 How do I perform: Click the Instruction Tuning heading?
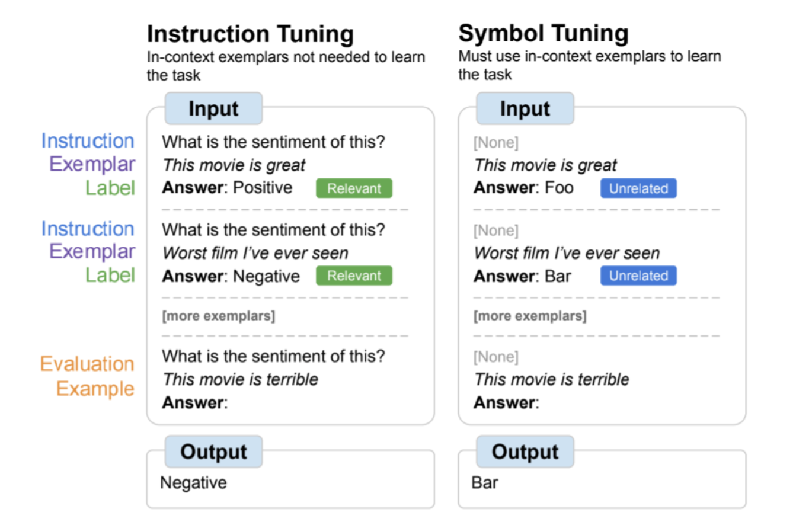point(250,34)
